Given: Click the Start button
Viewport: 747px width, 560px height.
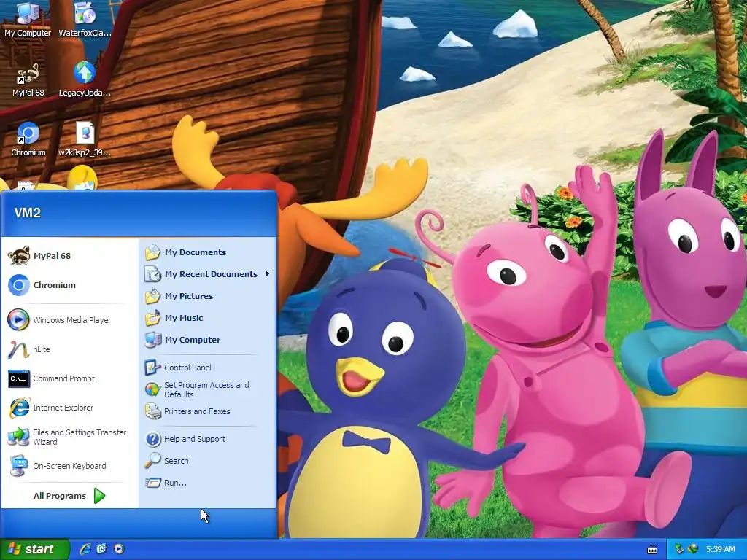Looking at the screenshot, I should 34,549.
